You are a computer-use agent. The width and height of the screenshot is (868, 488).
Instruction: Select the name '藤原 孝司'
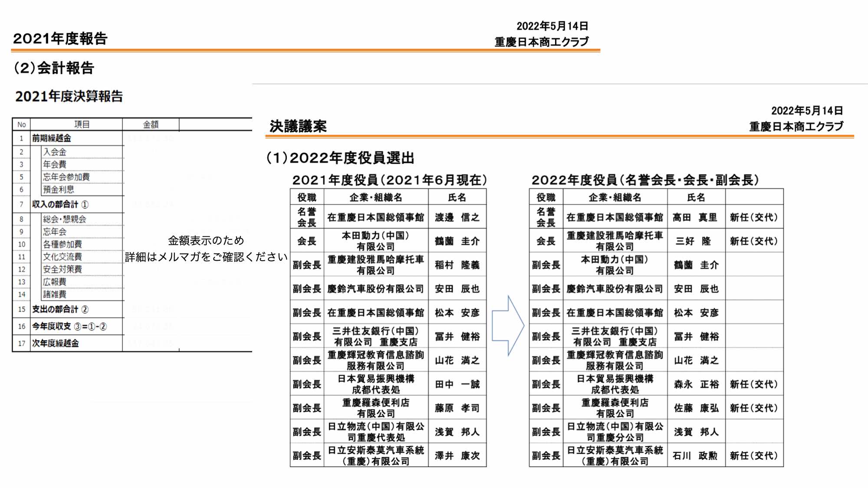(457, 408)
